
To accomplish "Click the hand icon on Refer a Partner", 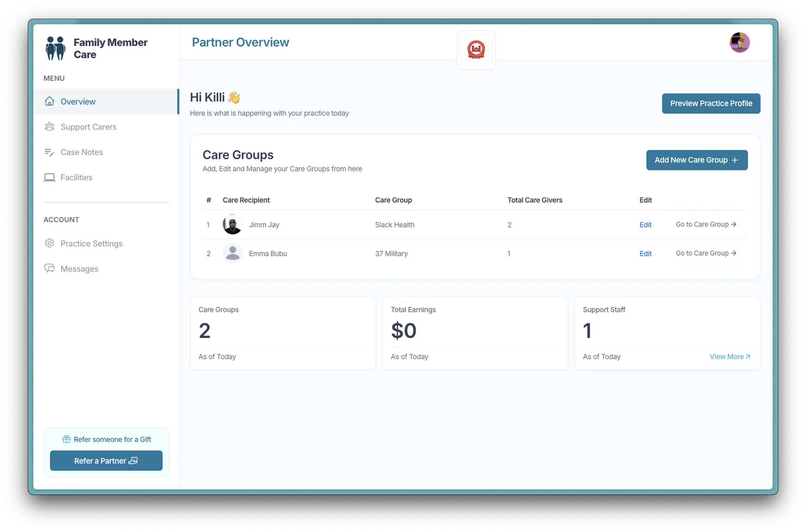I will (x=133, y=460).
